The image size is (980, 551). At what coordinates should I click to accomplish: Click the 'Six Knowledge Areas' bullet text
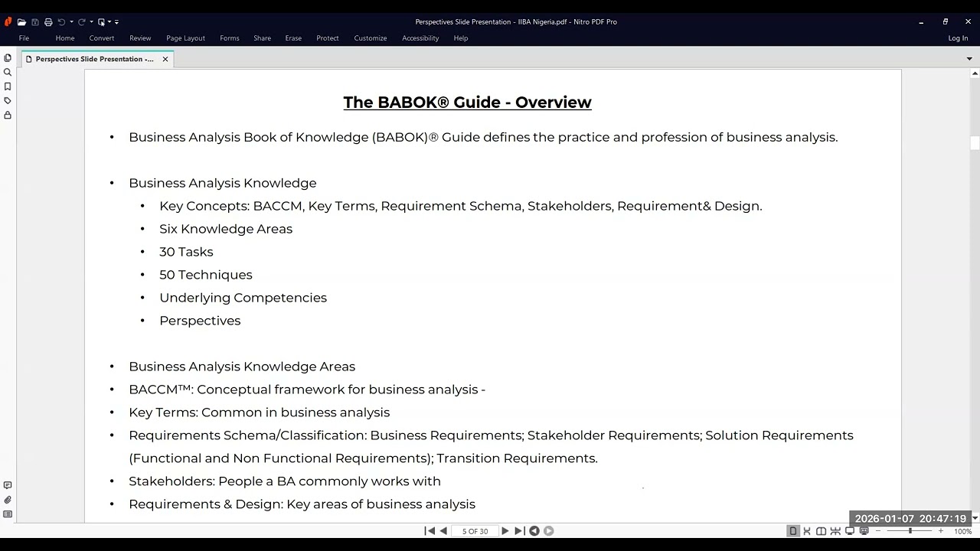point(226,229)
